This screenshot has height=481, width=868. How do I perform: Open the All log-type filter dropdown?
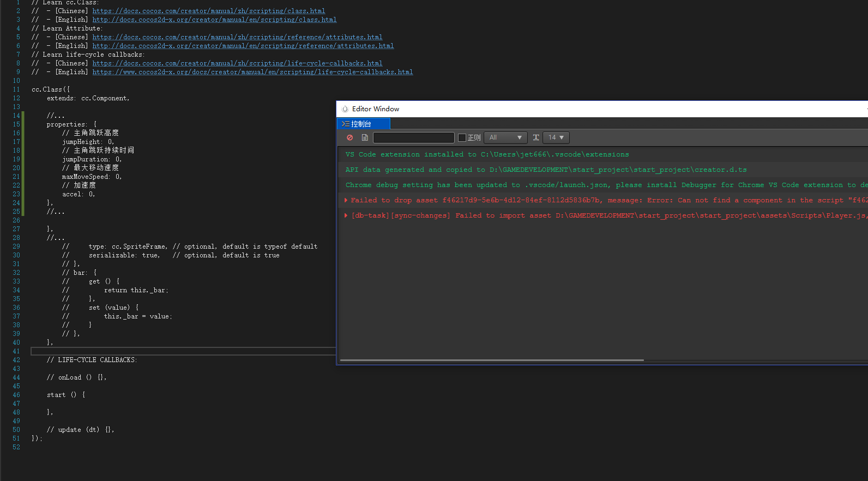tap(505, 137)
